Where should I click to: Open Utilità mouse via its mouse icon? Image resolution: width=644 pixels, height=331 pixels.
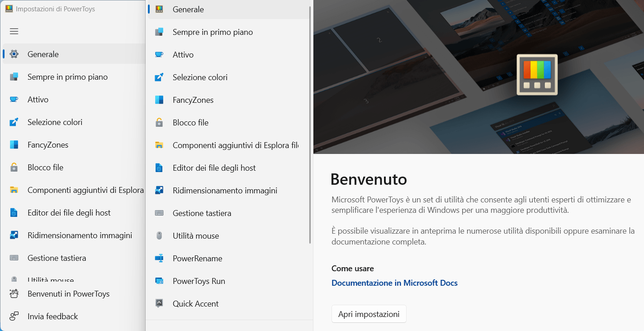click(x=160, y=235)
